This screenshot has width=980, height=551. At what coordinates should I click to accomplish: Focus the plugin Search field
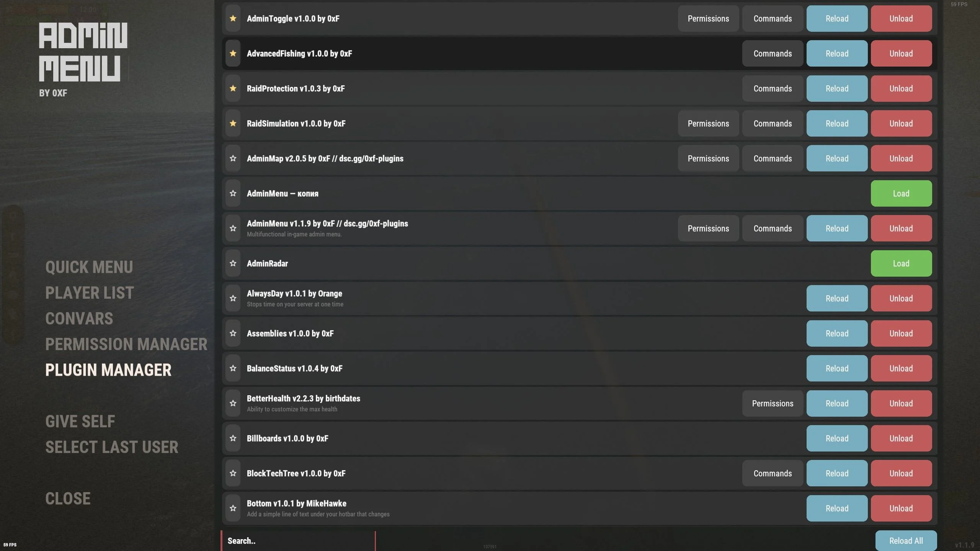tap(298, 541)
